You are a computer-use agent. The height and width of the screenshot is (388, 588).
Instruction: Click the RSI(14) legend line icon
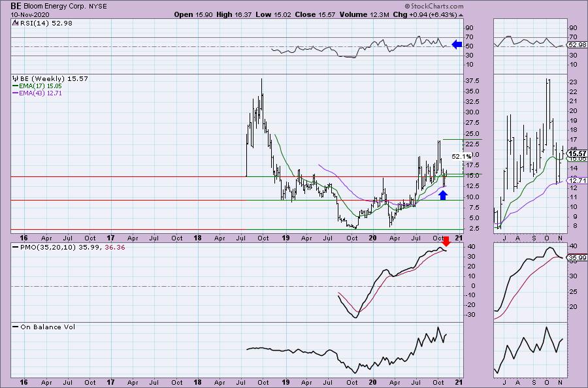point(15,23)
